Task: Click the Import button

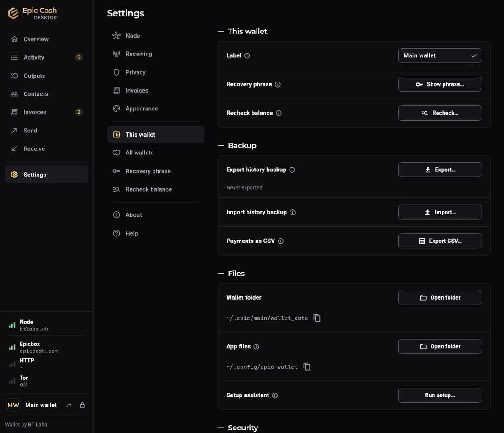Action: (440, 212)
